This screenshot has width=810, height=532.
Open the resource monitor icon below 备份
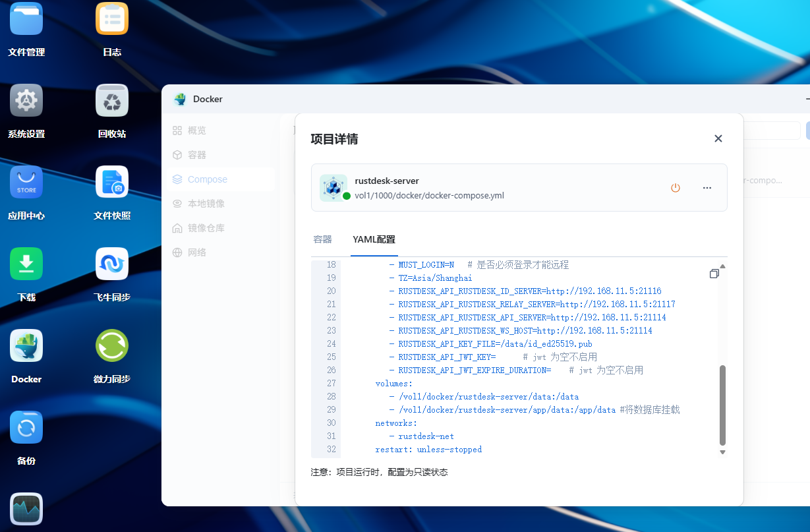[x=26, y=509]
